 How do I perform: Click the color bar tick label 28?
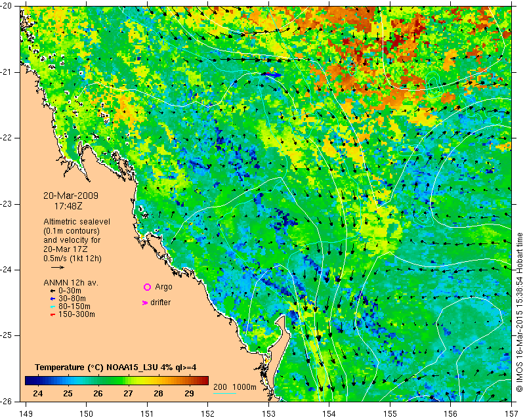tap(159, 394)
